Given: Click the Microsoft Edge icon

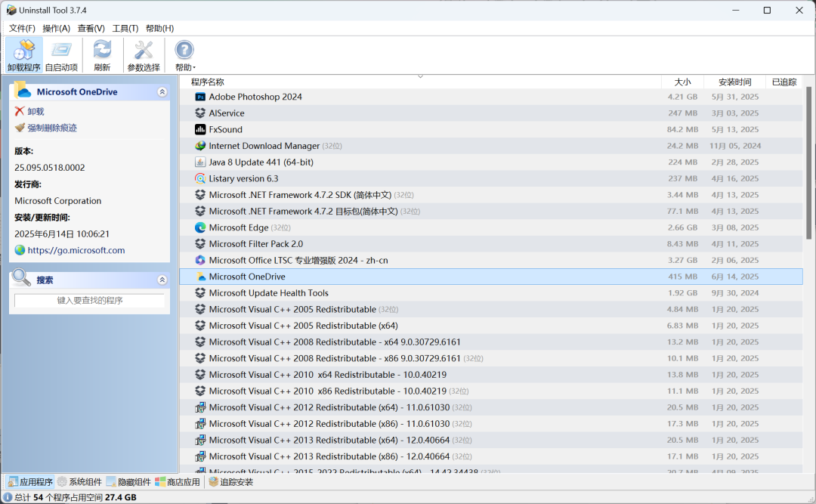Looking at the screenshot, I should click(x=200, y=227).
